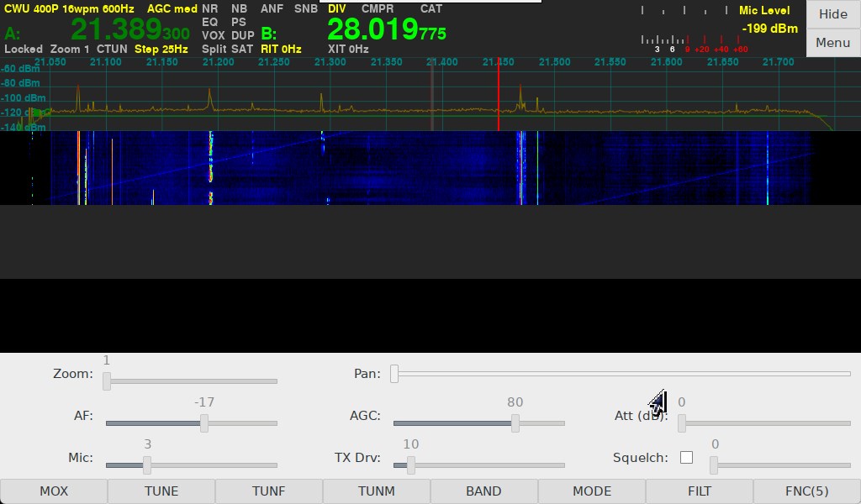861x504 pixels.
Task: Toggle NR noise reduction indicator
Action: [209, 8]
